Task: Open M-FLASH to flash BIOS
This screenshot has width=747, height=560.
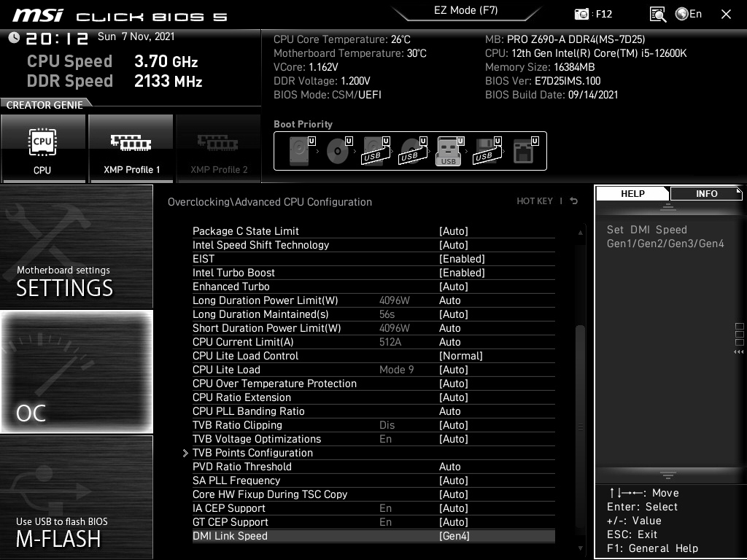Action: tap(76, 497)
